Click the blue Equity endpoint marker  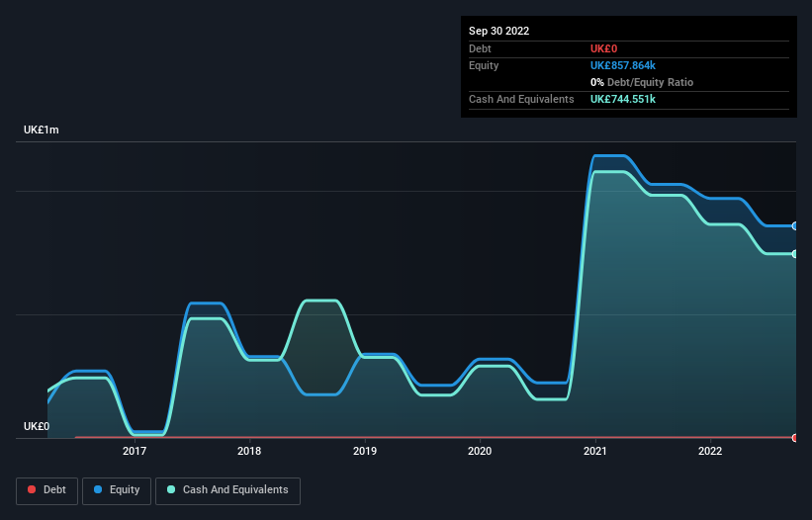[795, 226]
